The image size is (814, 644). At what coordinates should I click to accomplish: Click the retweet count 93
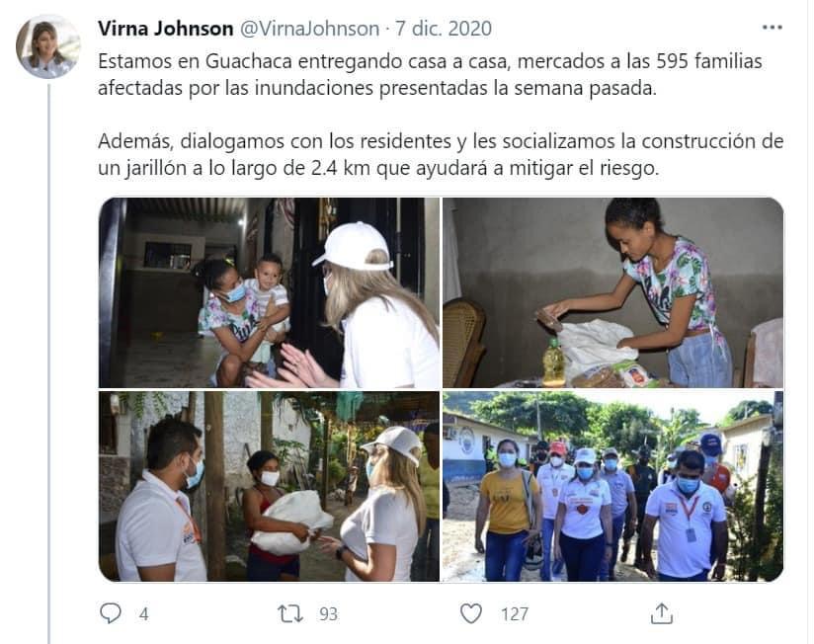tap(328, 614)
